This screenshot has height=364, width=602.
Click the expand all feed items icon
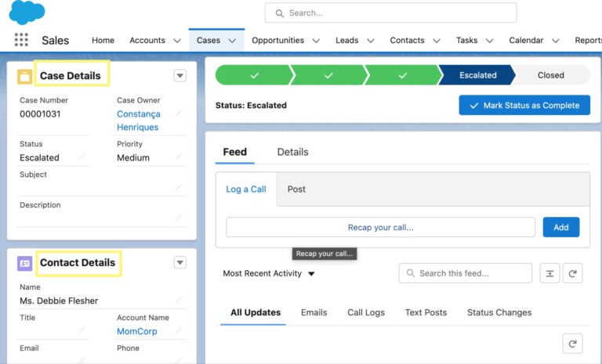(x=549, y=273)
